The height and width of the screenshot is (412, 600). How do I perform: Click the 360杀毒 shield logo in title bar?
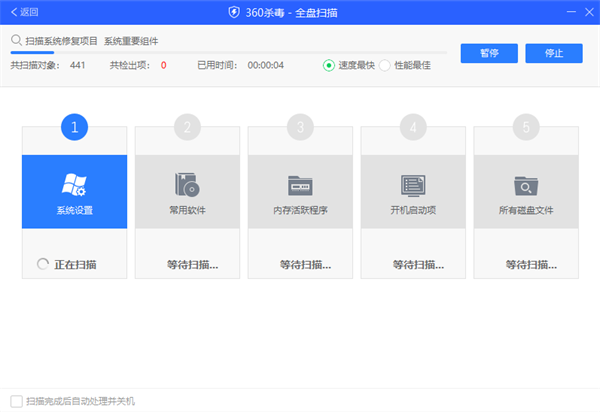tap(235, 12)
